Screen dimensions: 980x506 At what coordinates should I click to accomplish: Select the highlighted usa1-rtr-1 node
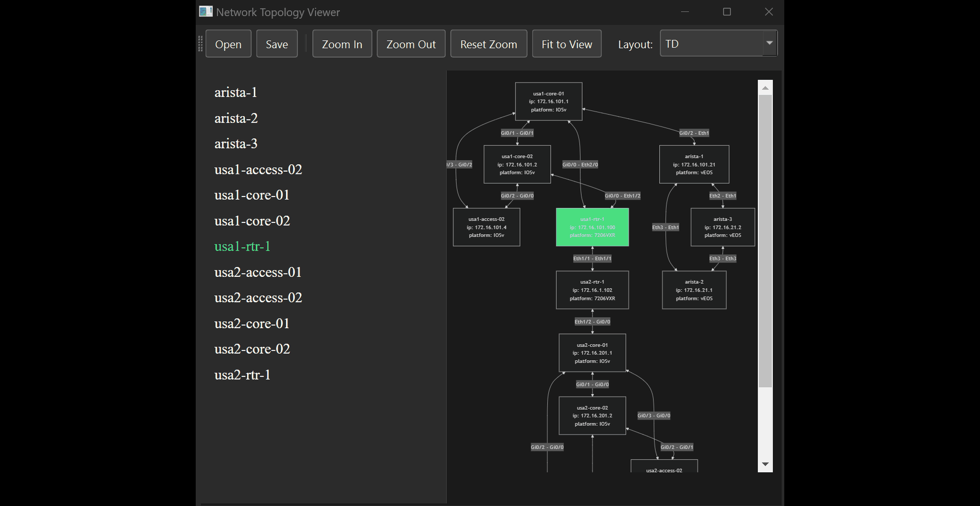(592, 227)
